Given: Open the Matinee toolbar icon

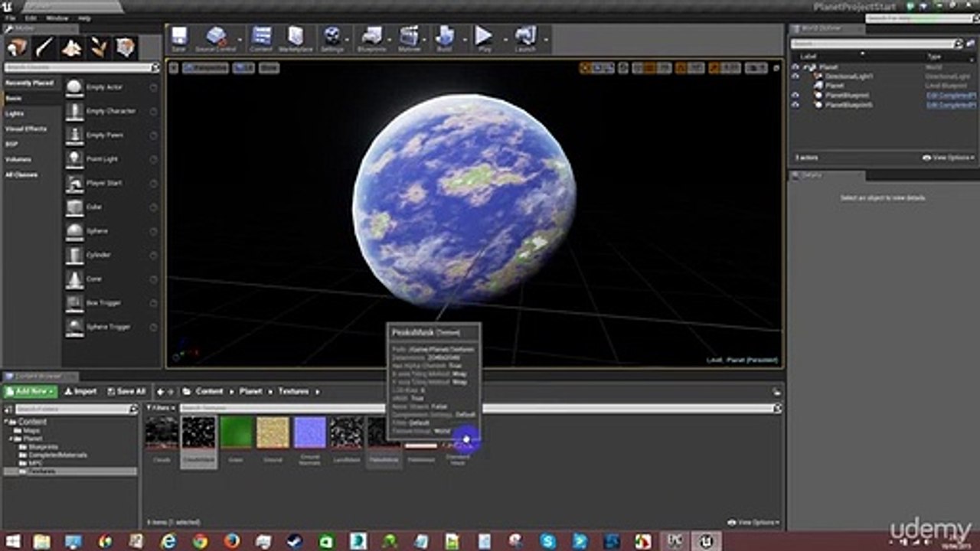Looking at the screenshot, I should [x=410, y=38].
